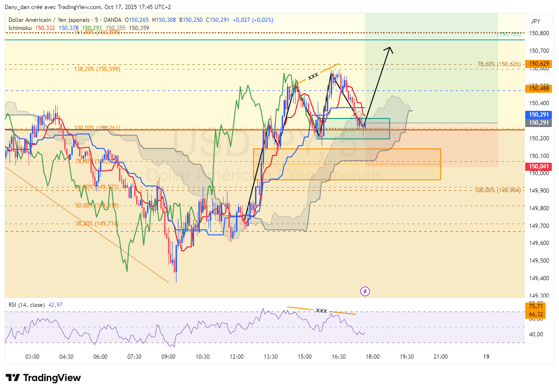The height and width of the screenshot is (392, 559).
Task: Click the orange 75,71 RSI tag
Action: [536, 306]
